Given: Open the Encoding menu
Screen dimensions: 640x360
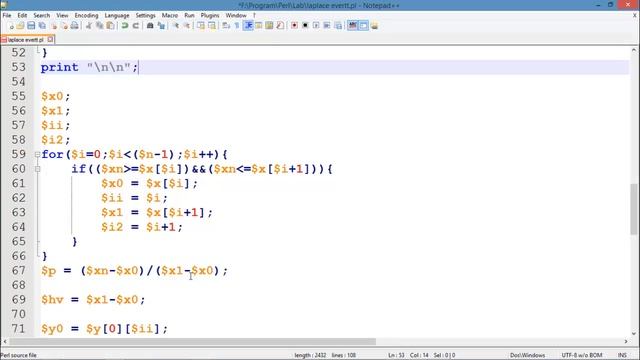Looking at the screenshot, I should pos(86,15).
